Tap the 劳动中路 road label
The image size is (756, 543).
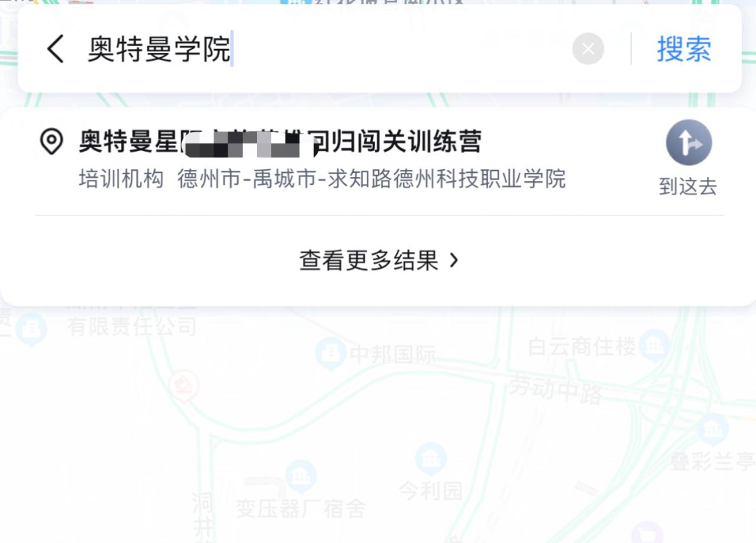[x=556, y=389]
